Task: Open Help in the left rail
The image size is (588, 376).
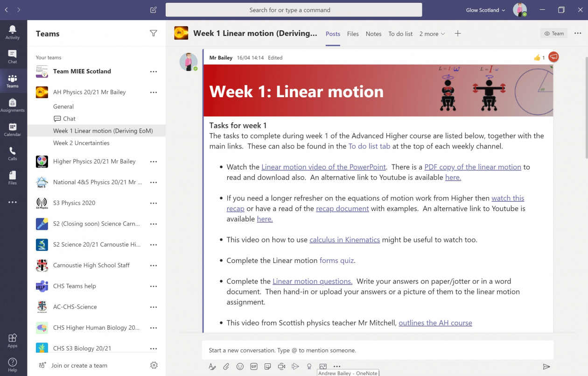Action: pos(13,365)
